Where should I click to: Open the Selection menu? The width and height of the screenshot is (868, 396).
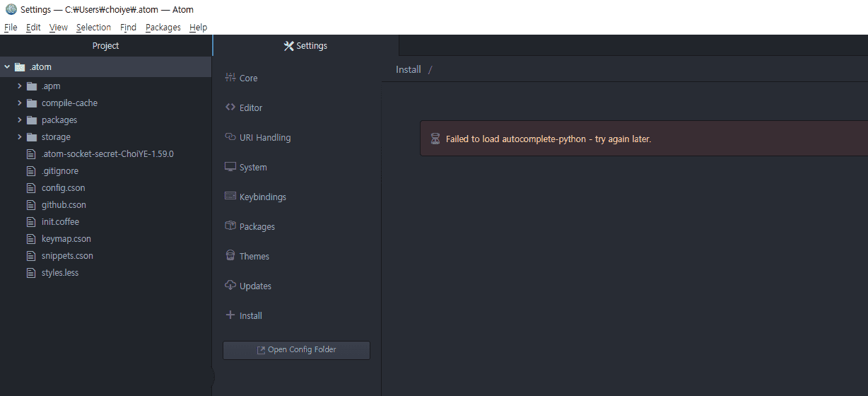point(93,28)
